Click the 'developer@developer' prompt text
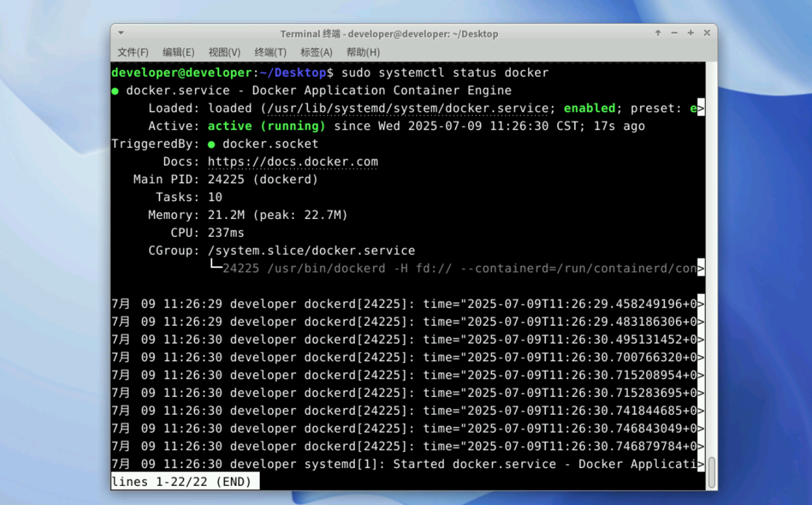This screenshot has height=505, width=812. pos(181,73)
